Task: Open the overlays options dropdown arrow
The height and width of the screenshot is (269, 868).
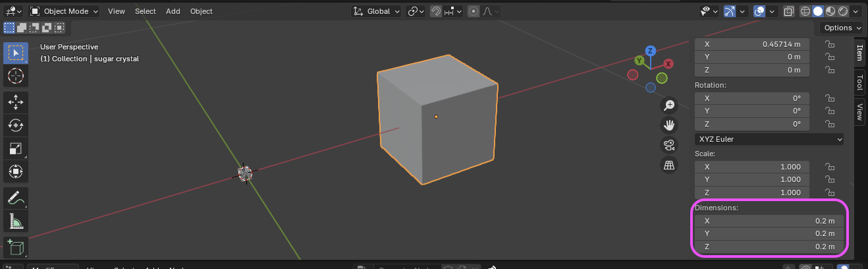Action: (771, 11)
